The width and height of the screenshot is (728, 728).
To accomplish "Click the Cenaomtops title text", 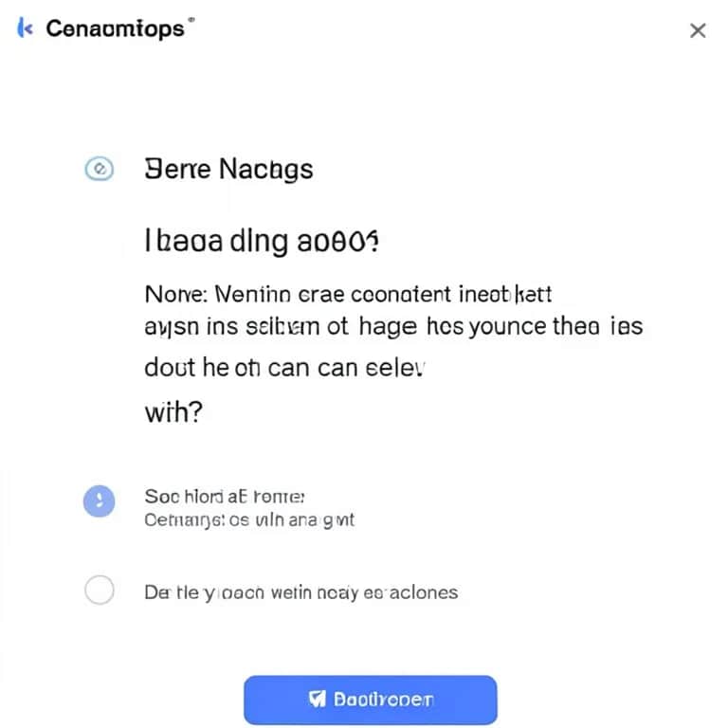I will pos(115,28).
